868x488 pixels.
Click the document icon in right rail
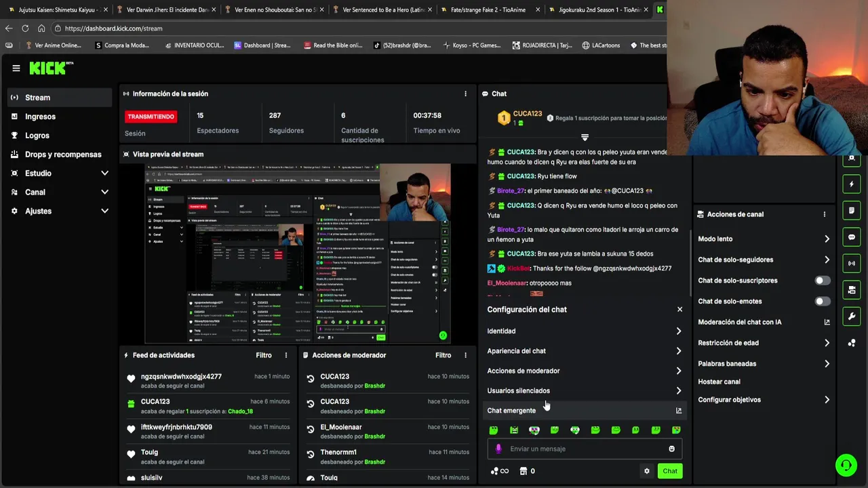(x=852, y=211)
